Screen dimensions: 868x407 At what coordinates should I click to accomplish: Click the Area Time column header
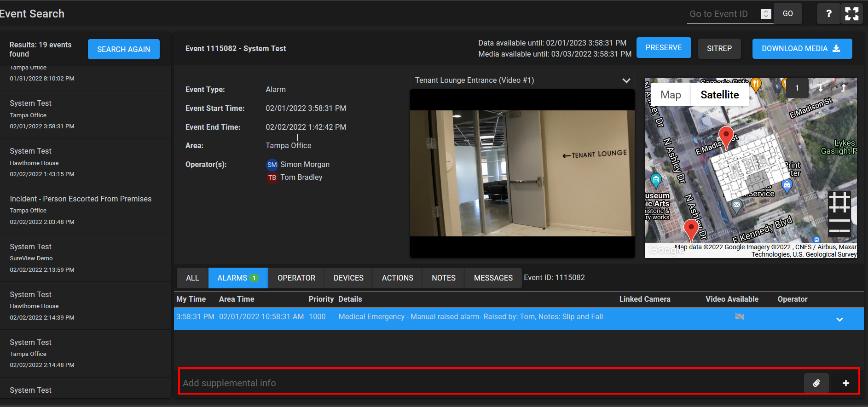pos(237,299)
